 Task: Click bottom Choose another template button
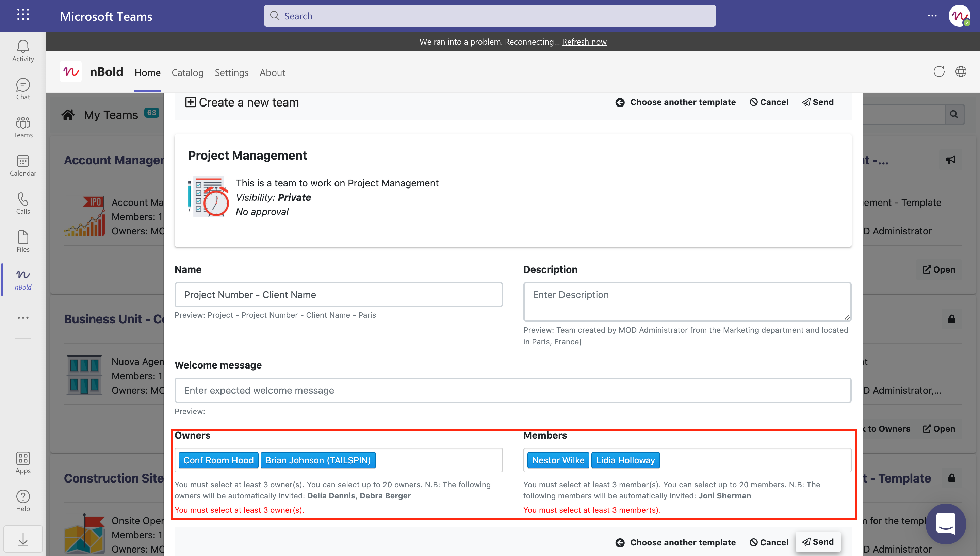pos(675,542)
